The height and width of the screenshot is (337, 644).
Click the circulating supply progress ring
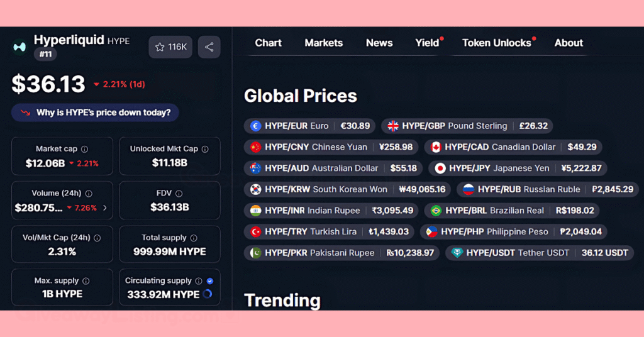(x=208, y=294)
